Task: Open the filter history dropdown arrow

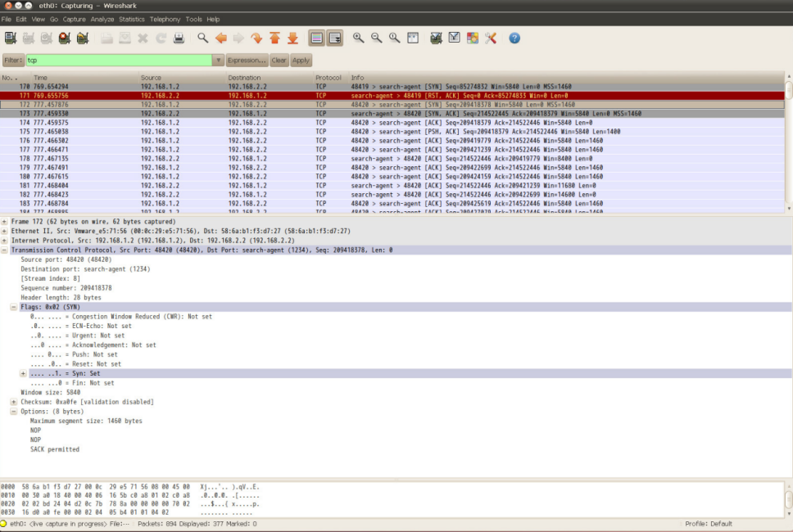Action: pos(218,61)
